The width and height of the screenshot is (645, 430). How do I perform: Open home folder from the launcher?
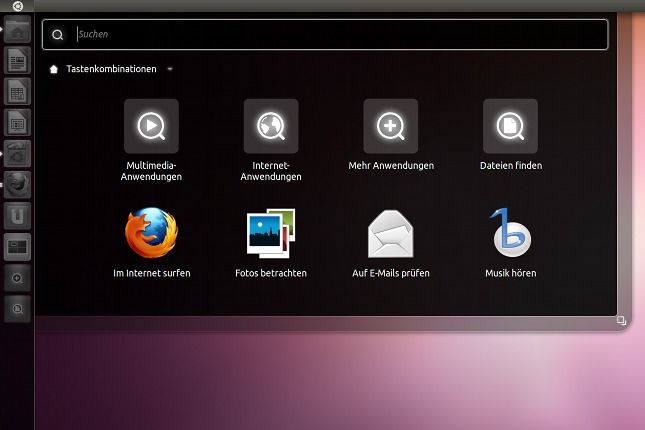click(x=17, y=30)
